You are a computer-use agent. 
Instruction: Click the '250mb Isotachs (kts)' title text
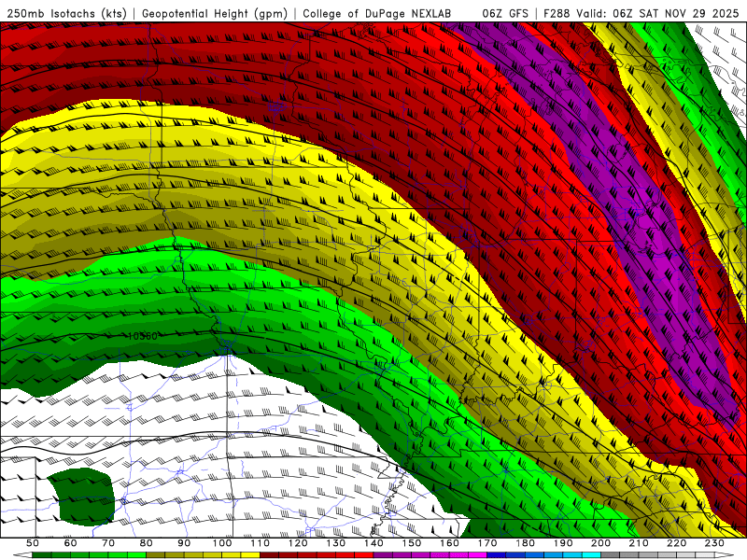(66, 13)
